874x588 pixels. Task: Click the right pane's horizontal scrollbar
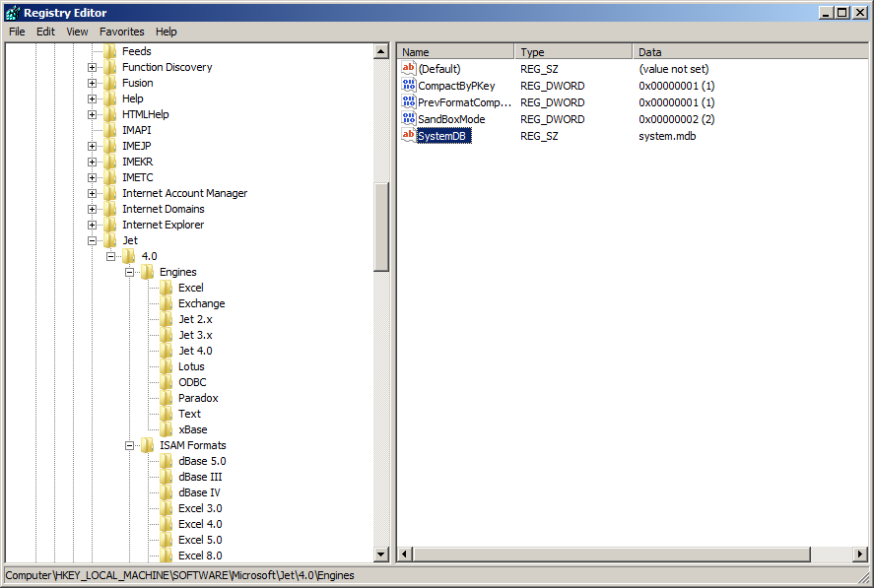click(611, 555)
